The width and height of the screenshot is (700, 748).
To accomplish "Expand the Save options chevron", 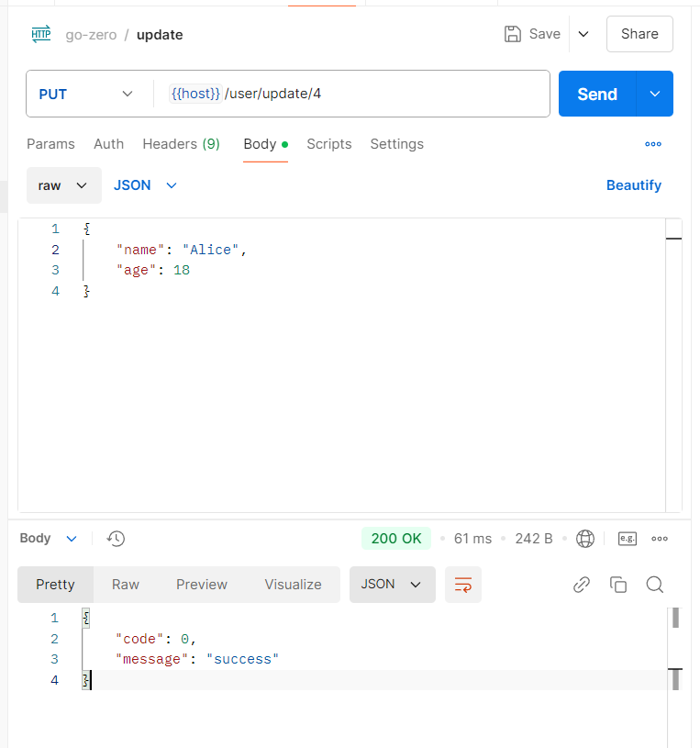I will pyautogui.click(x=583, y=34).
